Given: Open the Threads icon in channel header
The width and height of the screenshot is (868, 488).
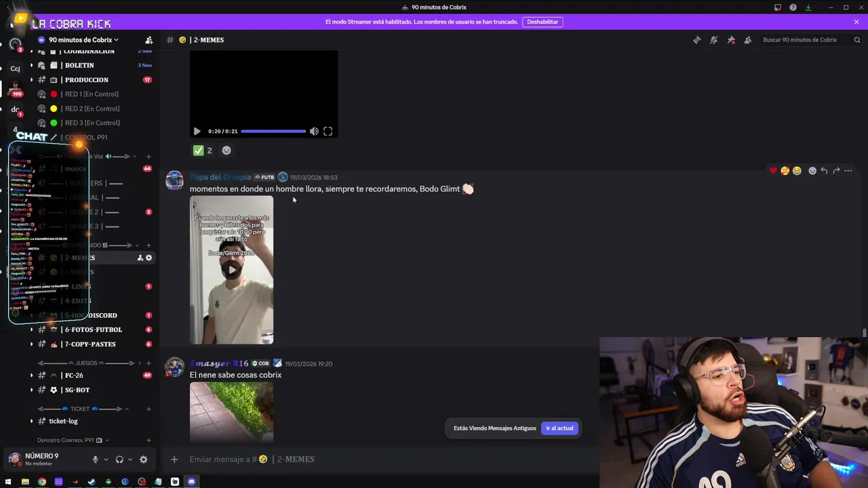Looking at the screenshot, I should point(696,40).
